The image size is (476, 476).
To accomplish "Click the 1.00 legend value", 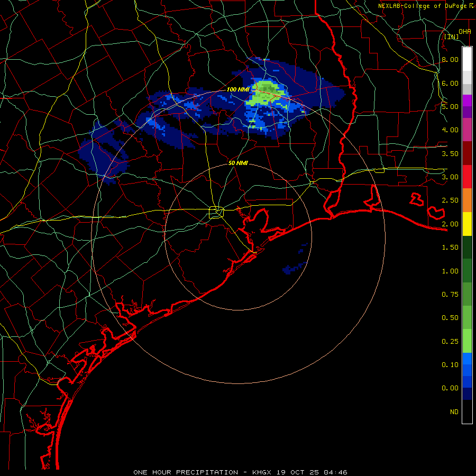I will pos(450,271).
